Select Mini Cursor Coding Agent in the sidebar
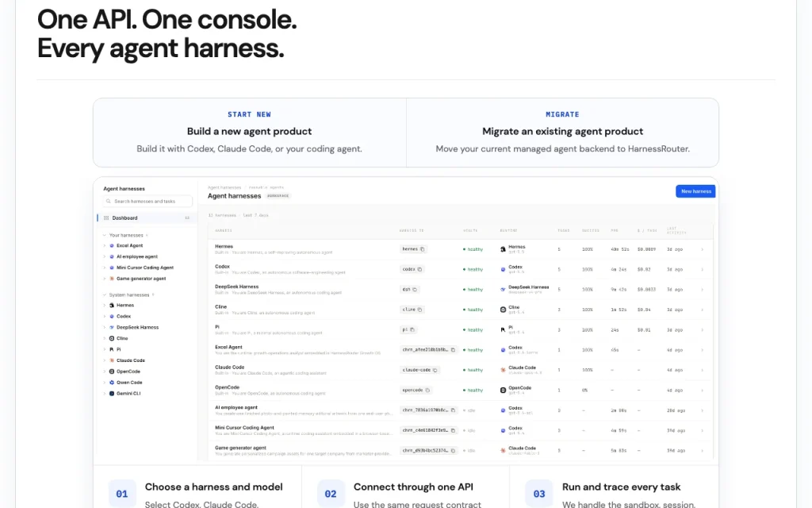This screenshot has height=508, width=812. click(x=145, y=267)
